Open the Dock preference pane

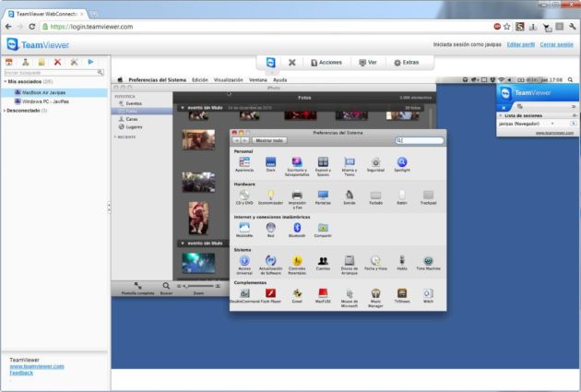[271, 161]
